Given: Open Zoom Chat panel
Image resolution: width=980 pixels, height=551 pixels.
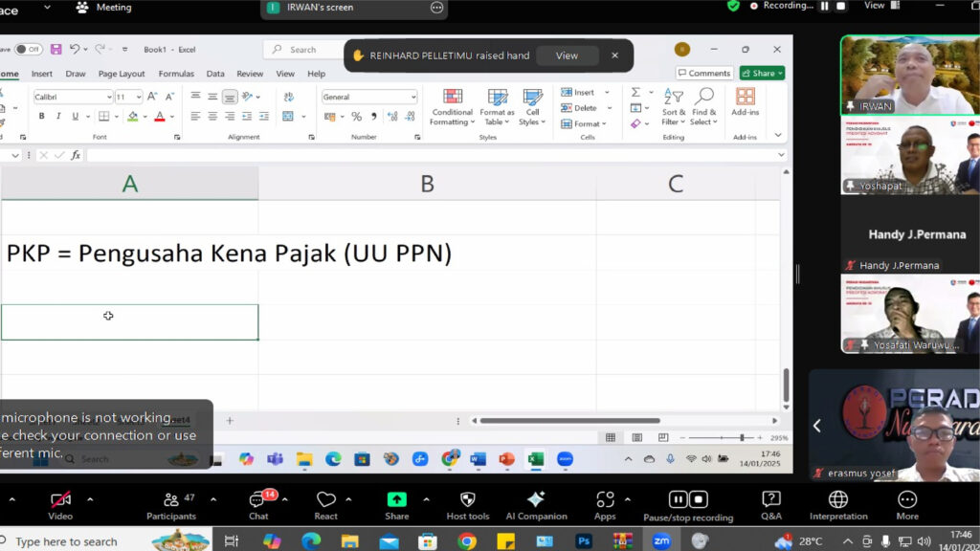Looking at the screenshot, I should coord(258,505).
